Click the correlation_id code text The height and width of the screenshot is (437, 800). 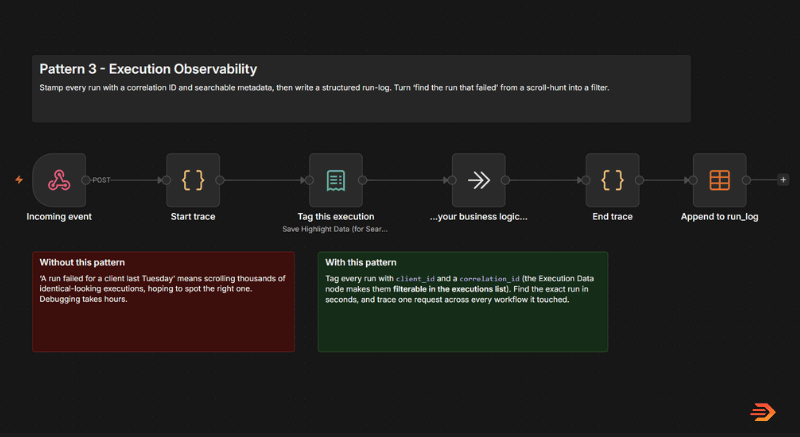(x=489, y=279)
